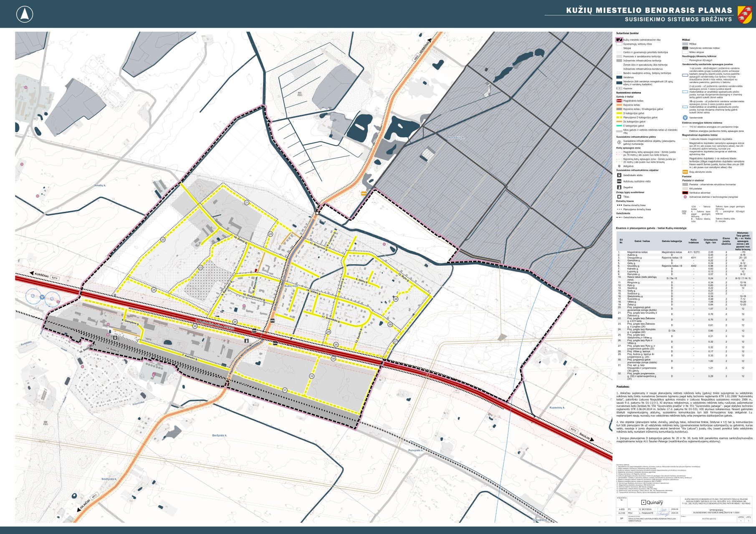The height and width of the screenshot is (534, 756).
Task: Click the coat of arms emblem in header
Action: [x=745, y=14]
